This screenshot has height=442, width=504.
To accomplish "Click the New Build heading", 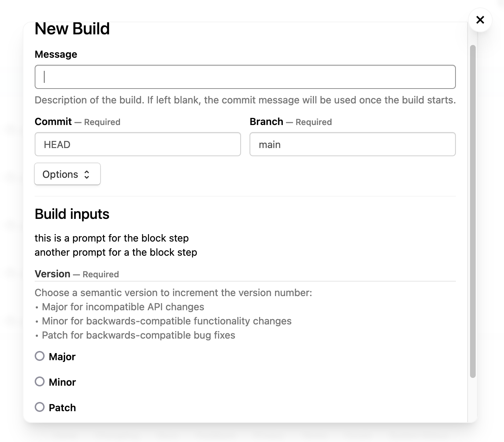I will [x=72, y=29].
